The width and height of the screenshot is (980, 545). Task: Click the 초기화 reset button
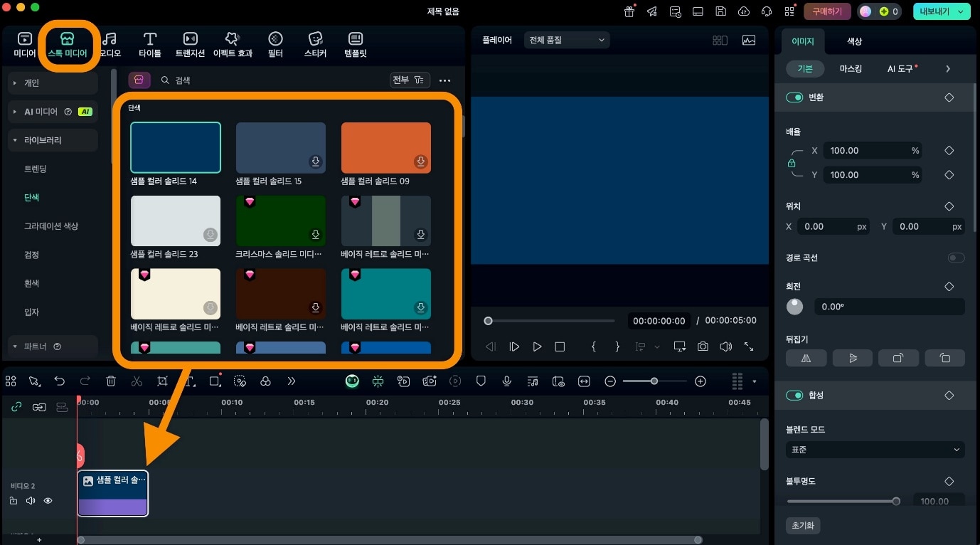coord(803,526)
